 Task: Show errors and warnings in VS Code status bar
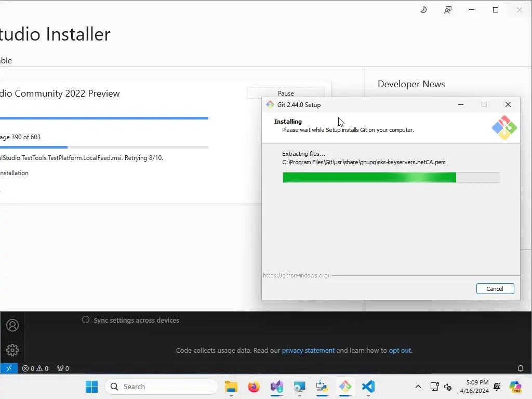(35, 368)
